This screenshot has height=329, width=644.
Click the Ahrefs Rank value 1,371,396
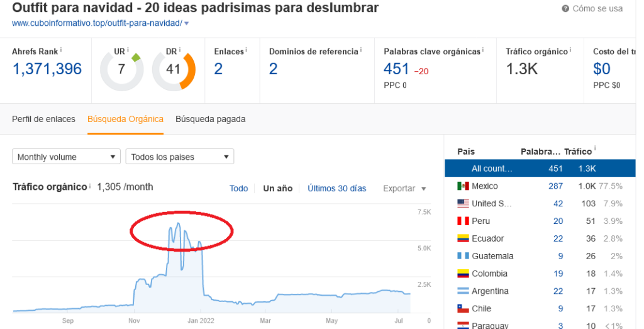[47, 69]
